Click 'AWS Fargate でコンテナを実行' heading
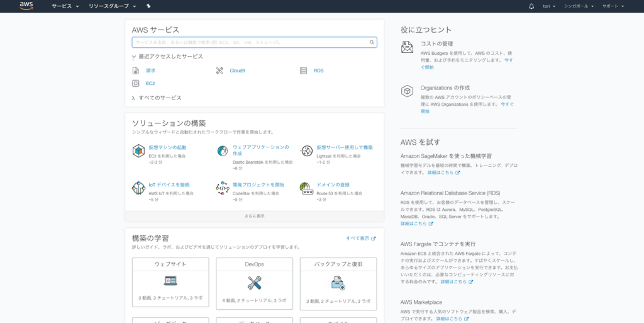The width and height of the screenshot is (644, 323). (x=438, y=244)
